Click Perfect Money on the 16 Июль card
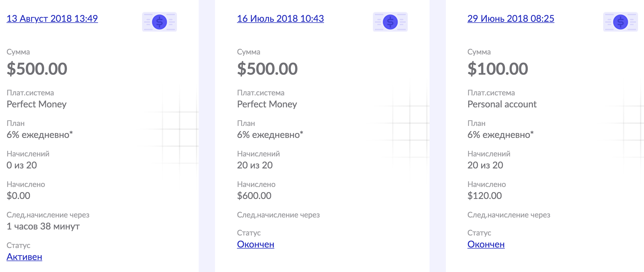 coord(267,104)
